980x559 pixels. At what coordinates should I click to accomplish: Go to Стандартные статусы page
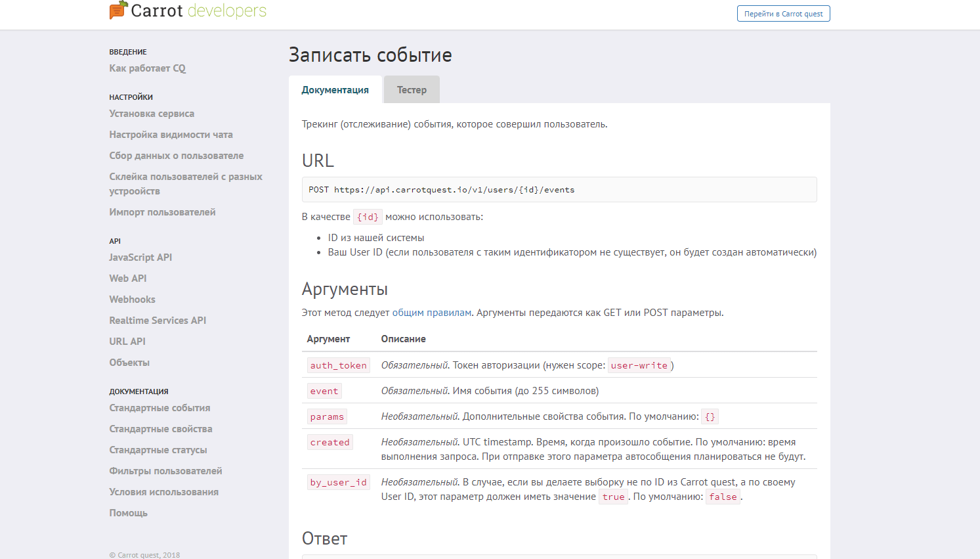click(x=158, y=450)
